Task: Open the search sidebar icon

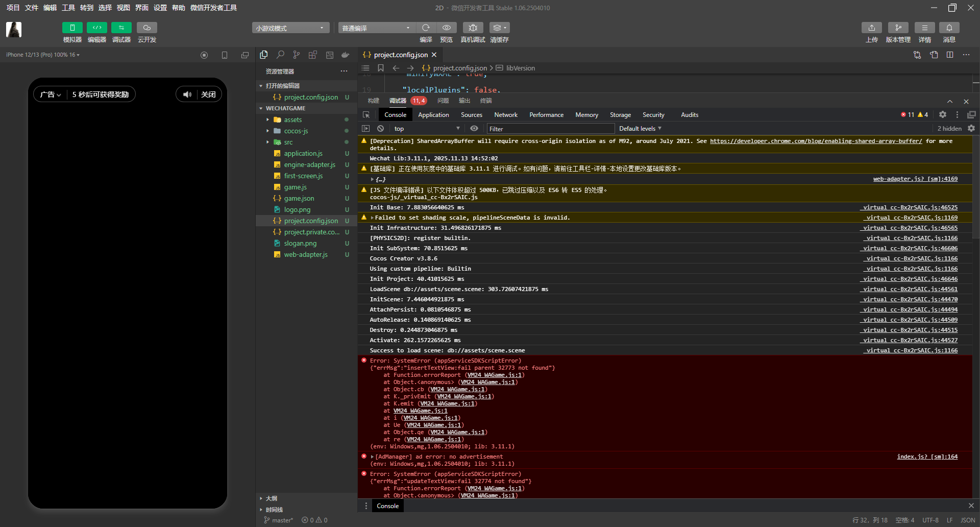Action: [280, 55]
